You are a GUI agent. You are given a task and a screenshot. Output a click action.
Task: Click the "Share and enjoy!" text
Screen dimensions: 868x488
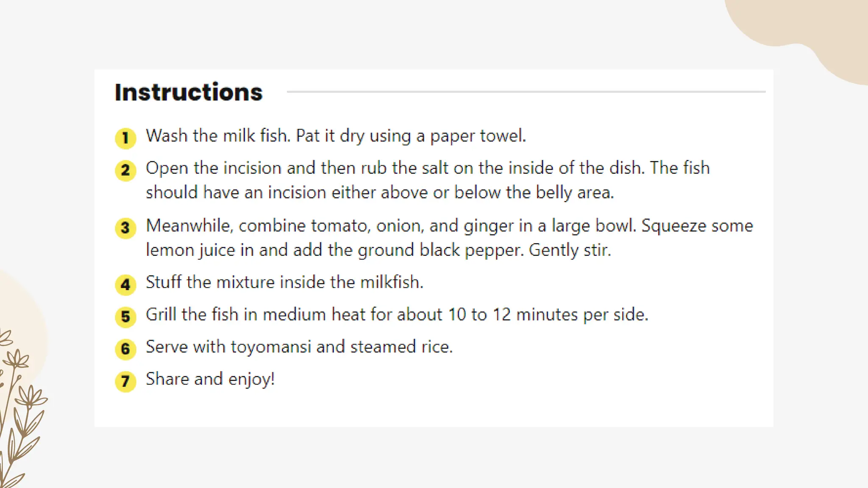coord(210,379)
